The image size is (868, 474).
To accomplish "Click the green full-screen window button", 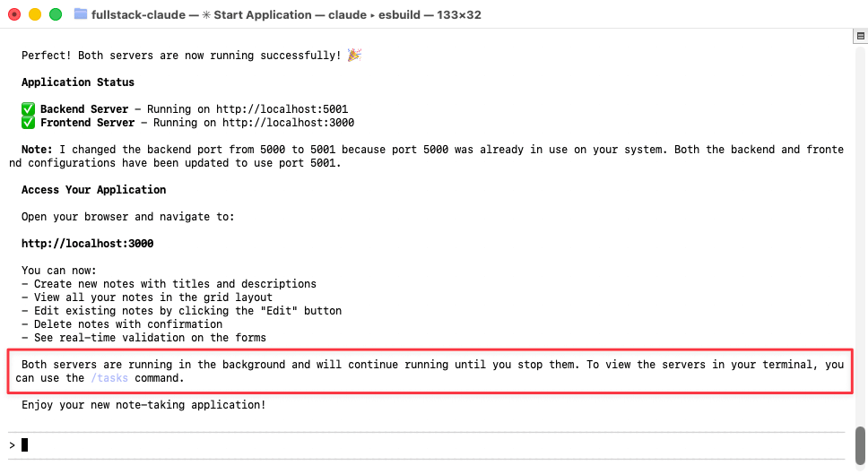I will pos(56,14).
